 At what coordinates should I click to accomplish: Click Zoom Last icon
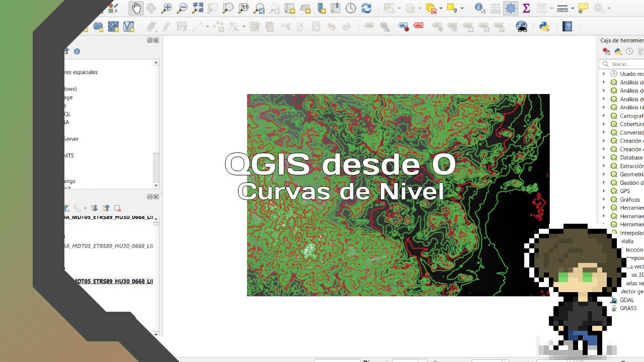coord(259,8)
